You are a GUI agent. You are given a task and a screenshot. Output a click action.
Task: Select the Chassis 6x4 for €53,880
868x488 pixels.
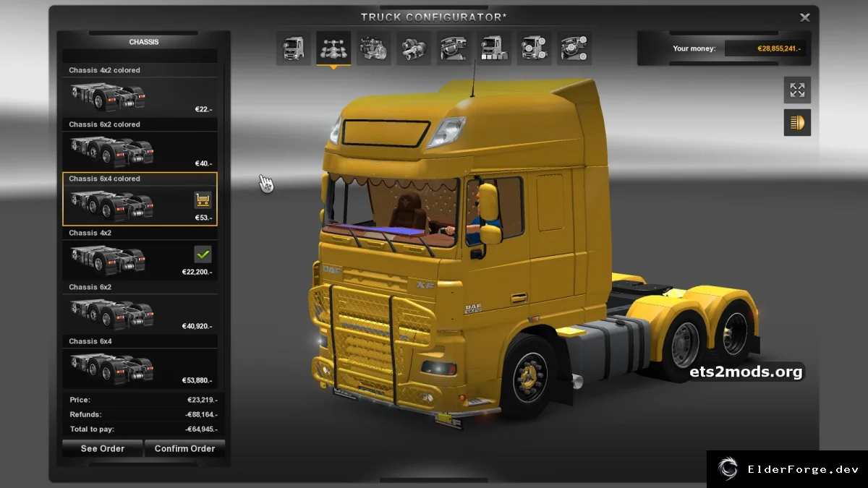(x=140, y=362)
